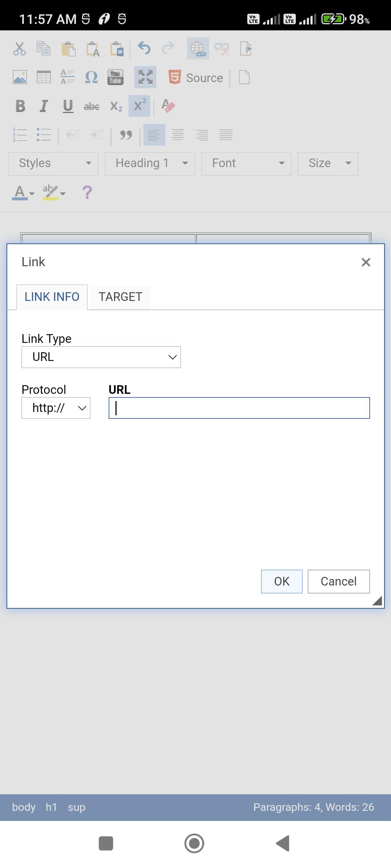Confirm the link with OK
This screenshot has height=868, width=391.
coord(282,582)
